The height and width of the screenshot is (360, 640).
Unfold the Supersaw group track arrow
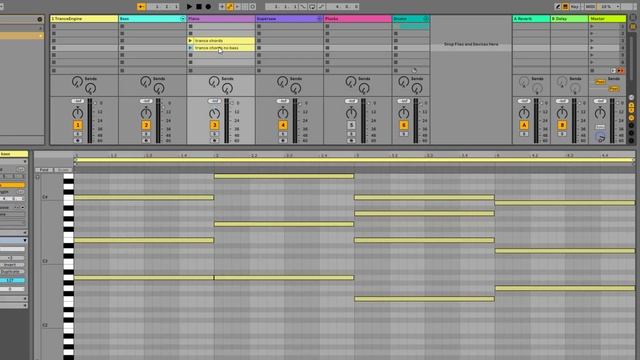319,19
